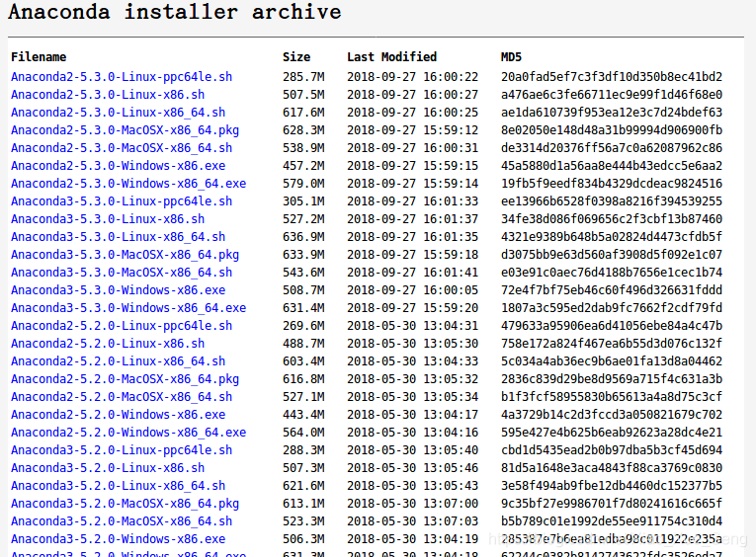Click MD5 hash a476ae6c3fe66711ec9e99f1d46f68e0
Viewport: 756px width, 557px height.
(612, 95)
